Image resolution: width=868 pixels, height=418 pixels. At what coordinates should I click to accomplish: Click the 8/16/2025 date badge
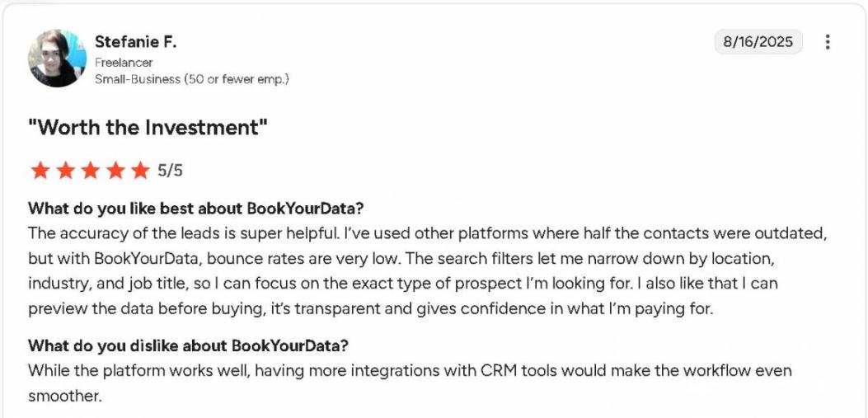coord(758,42)
